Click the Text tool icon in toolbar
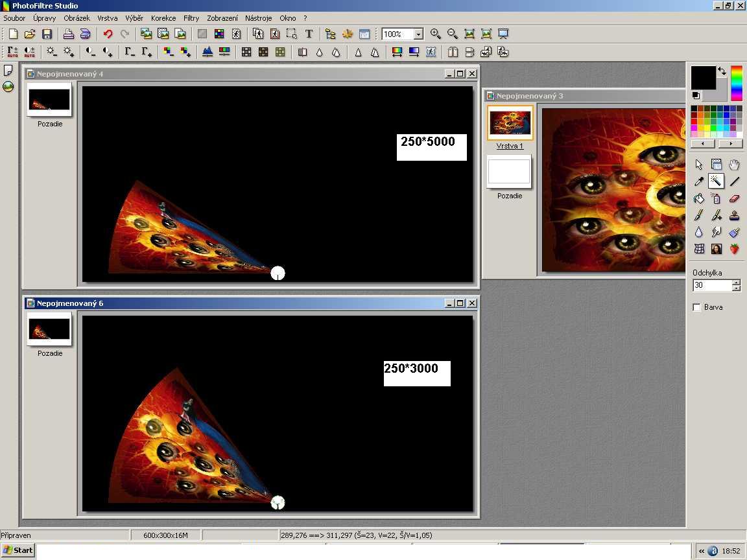Screen dimensions: 747x560 coord(309,34)
